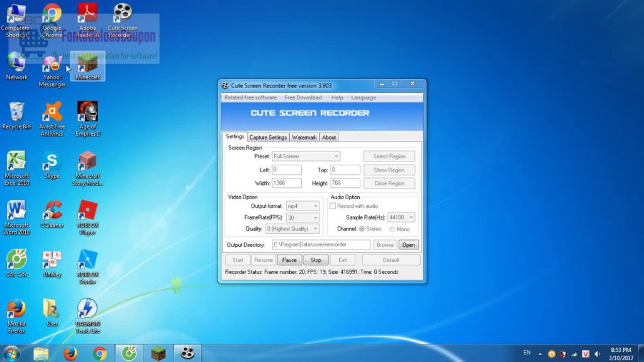This screenshot has height=362, width=644.
Task: Open Language menu
Action: pyautogui.click(x=364, y=97)
